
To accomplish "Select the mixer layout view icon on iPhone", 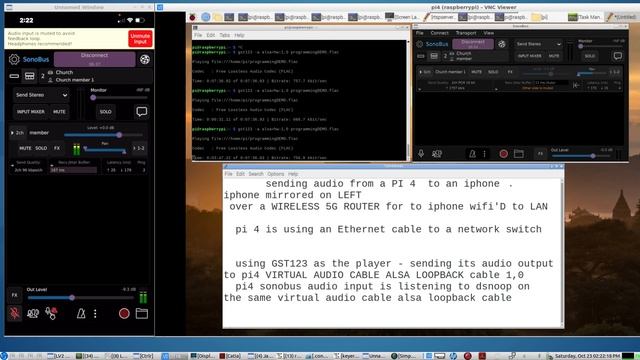I will (x=29, y=76).
